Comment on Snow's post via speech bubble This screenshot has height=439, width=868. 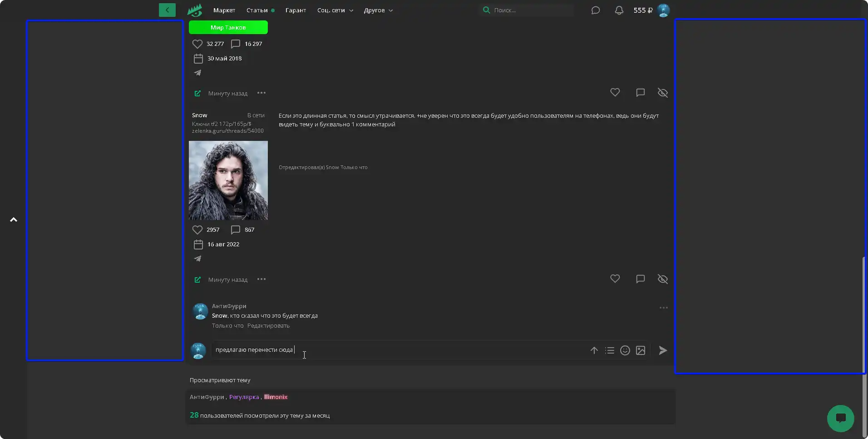pos(641,279)
